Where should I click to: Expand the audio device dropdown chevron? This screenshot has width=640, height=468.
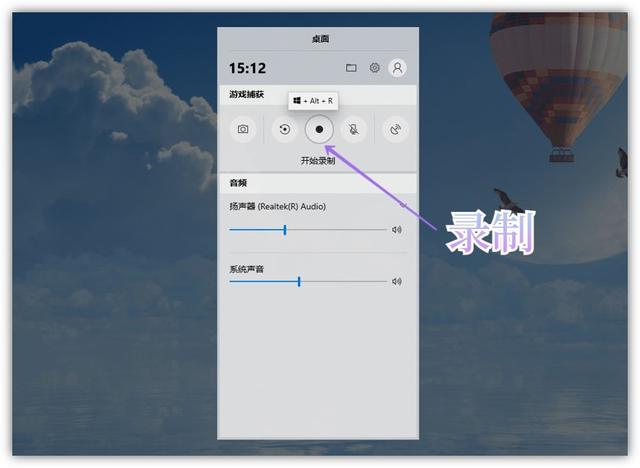point(403,205)
